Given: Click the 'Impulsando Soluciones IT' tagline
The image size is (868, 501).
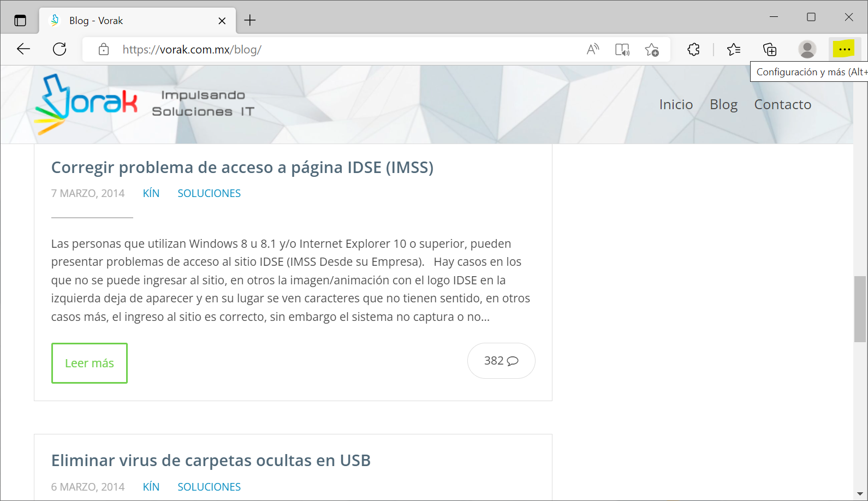Looking at the screenshot, I should point(203,103).
